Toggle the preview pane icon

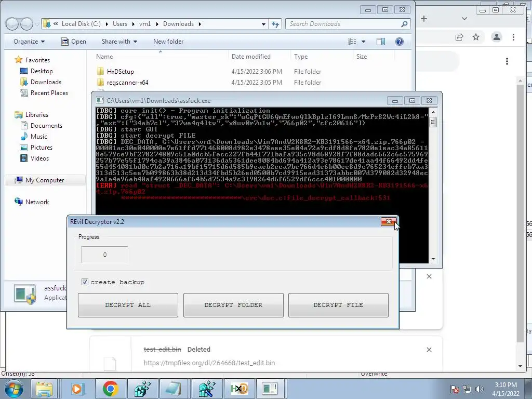(x=381, y=42)
